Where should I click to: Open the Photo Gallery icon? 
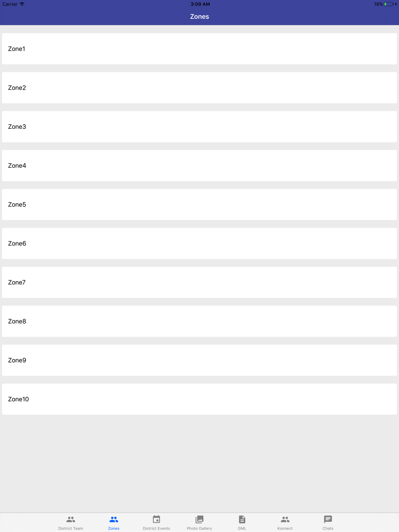[x=199, y=519]
